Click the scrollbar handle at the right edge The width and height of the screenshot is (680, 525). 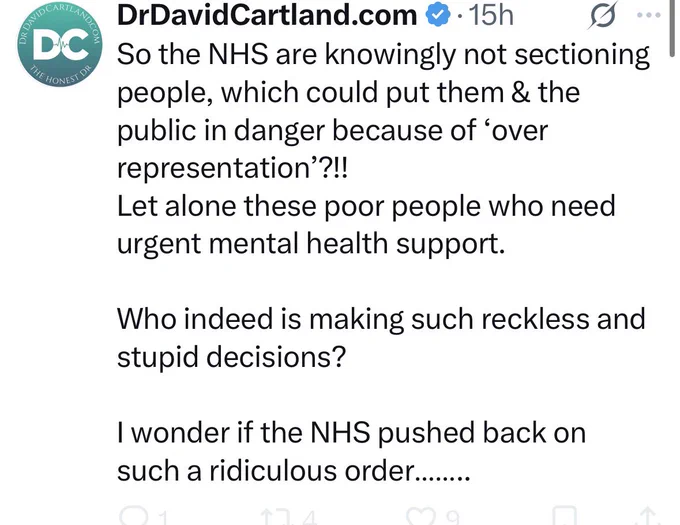tap(673, 27)
